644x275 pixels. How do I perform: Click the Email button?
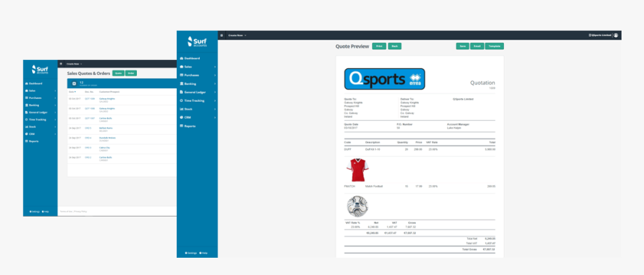point(477,46)
